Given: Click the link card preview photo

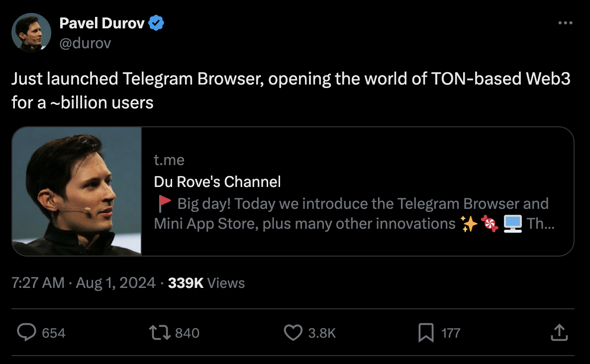Looking at the screenshot, I should coord(77,191).
